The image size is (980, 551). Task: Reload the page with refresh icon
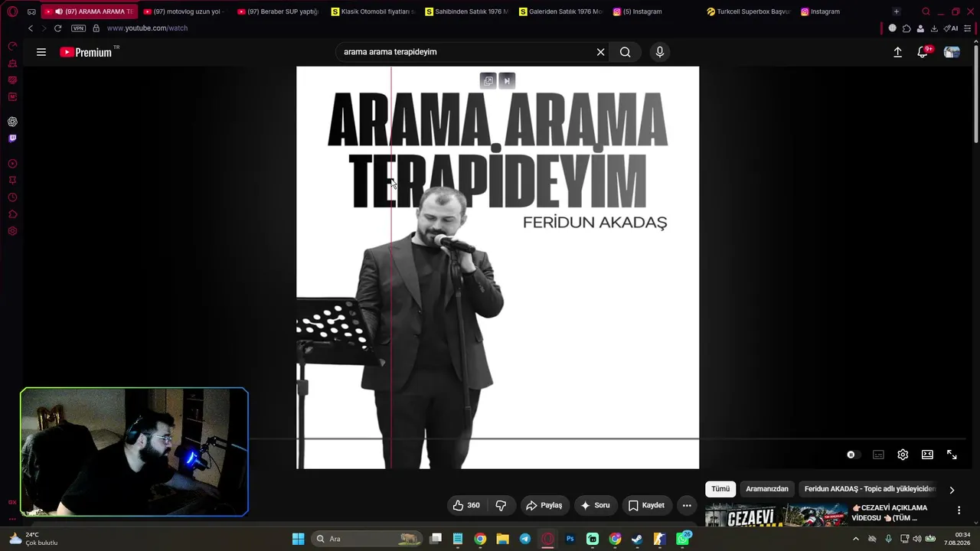(x=57, y=28)
